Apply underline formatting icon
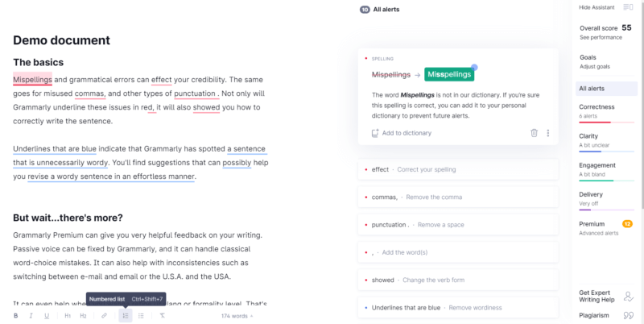Image resolution: width=644 pixels, height=324 pixels. (x=47, y=316)
